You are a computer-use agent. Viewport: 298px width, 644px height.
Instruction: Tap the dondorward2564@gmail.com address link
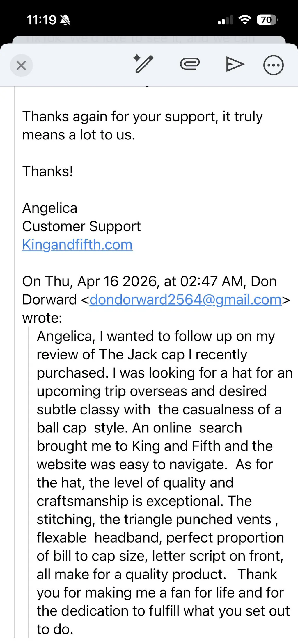[185, 300]
